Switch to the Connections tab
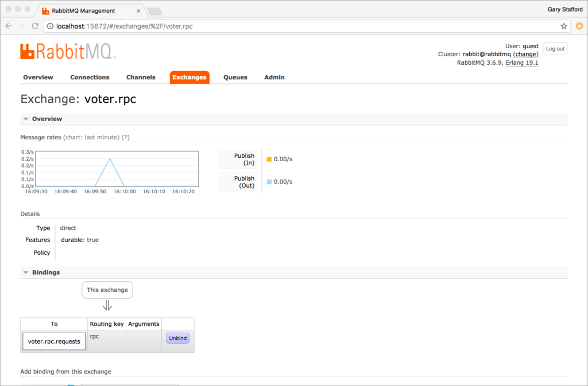The height and width of the screenshot is (386, 588). pos(90,77)
